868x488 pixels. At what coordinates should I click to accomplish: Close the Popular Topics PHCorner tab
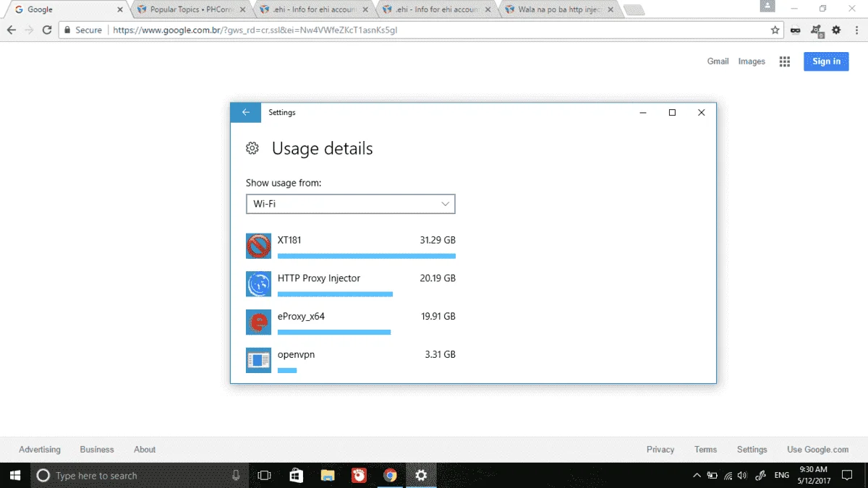point(243,9)
